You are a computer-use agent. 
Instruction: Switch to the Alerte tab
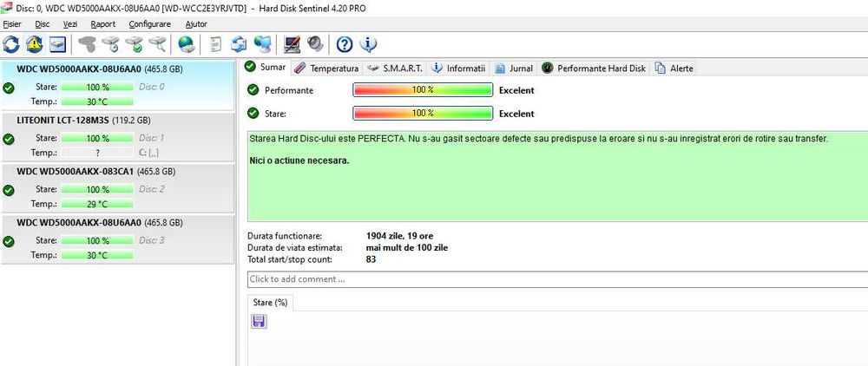click(674, 69)
